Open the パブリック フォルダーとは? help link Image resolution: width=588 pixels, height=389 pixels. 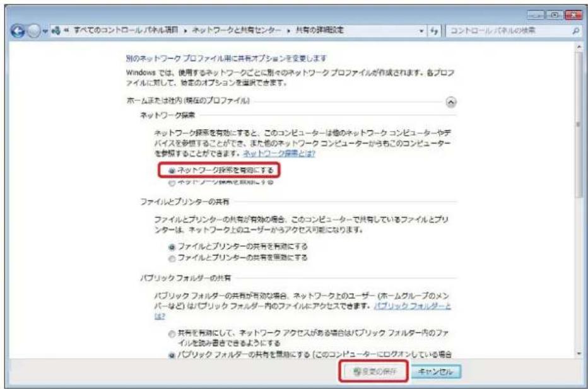pos(413,306)
